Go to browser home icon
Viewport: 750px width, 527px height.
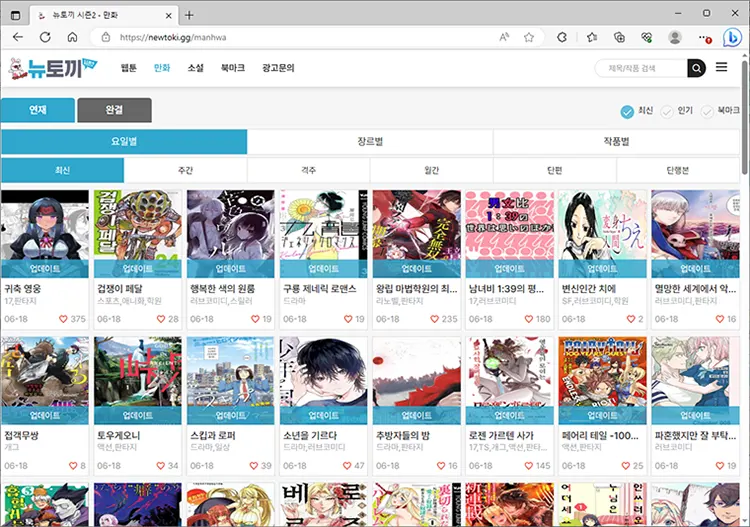click(72, 37)
